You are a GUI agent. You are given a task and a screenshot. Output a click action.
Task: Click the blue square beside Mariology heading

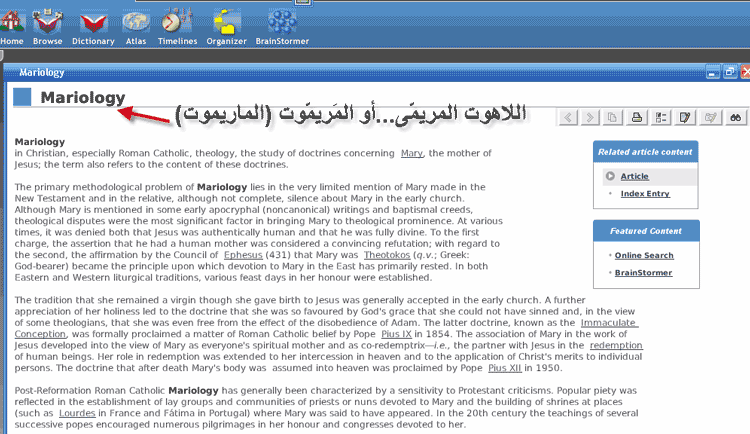[x=22, y=97]
